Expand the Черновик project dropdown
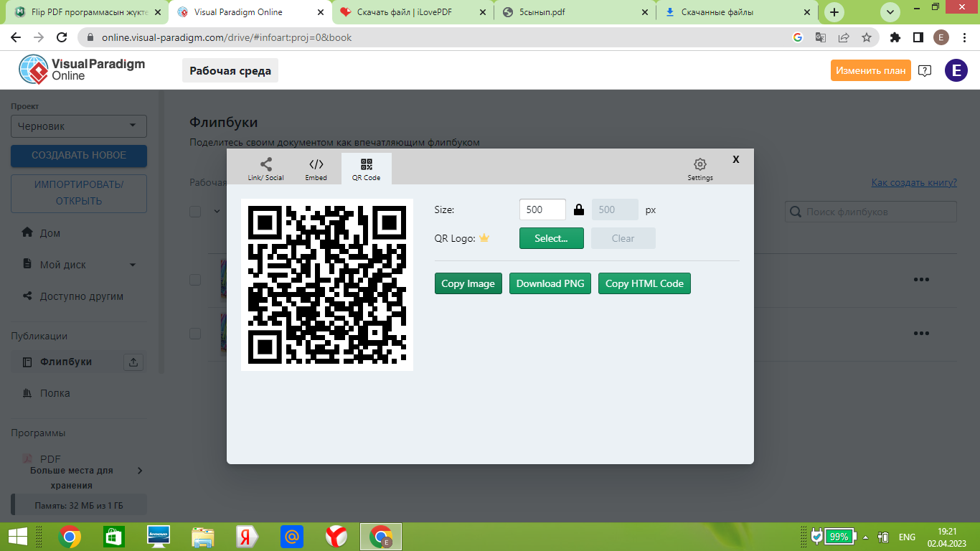The width and height of the screenshot is (980, 551). [79, 126]
